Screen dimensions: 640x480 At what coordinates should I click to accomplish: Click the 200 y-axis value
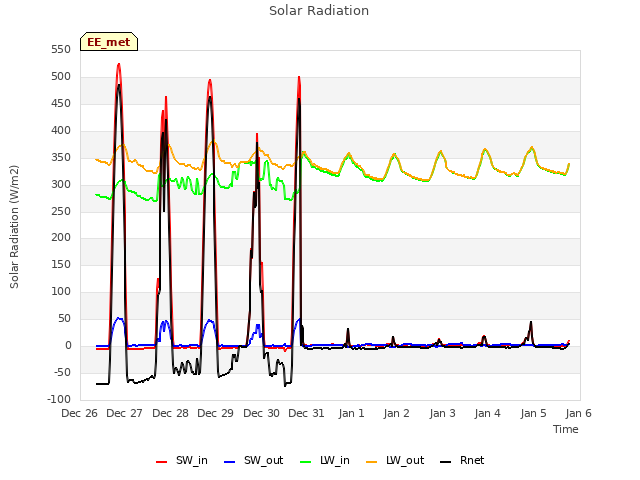point(61,238)
